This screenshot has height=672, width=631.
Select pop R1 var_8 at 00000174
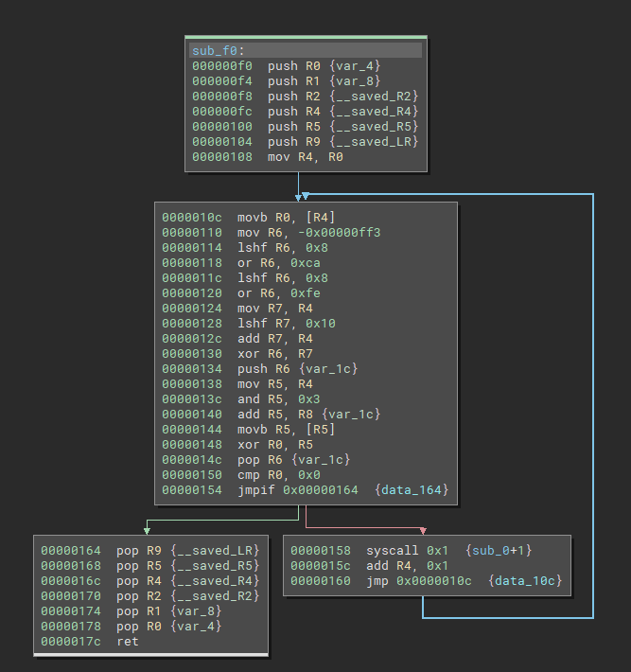click(x=131, y=611)
